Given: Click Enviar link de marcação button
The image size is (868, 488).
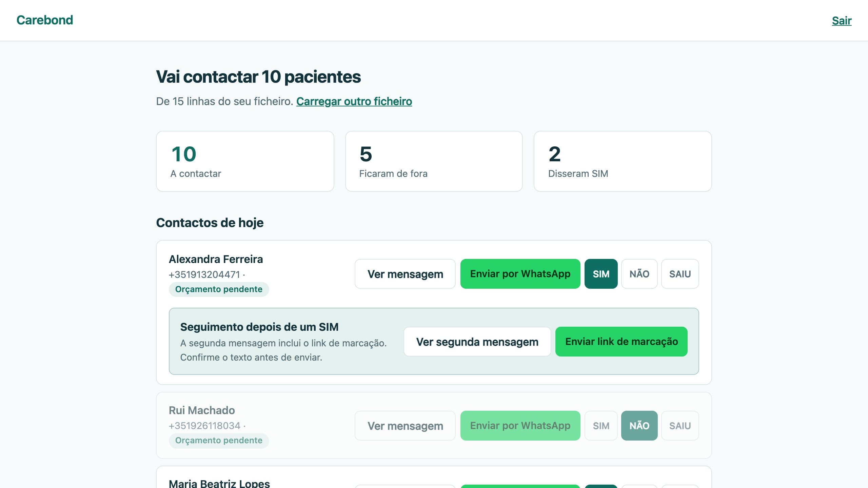Looking at the screenshot, I should (621, 342).
